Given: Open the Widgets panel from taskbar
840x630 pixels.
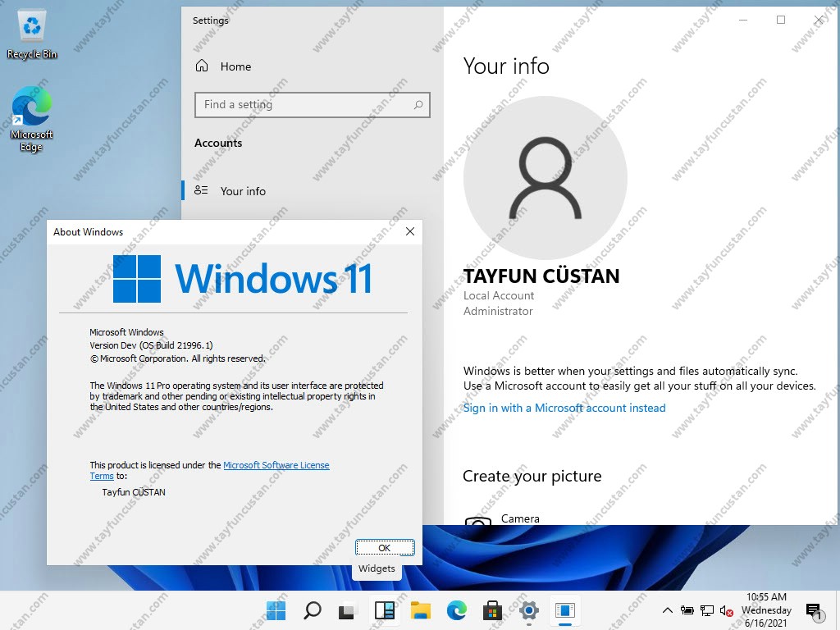Looking at the screenshot, I should [x=384, y=610].
